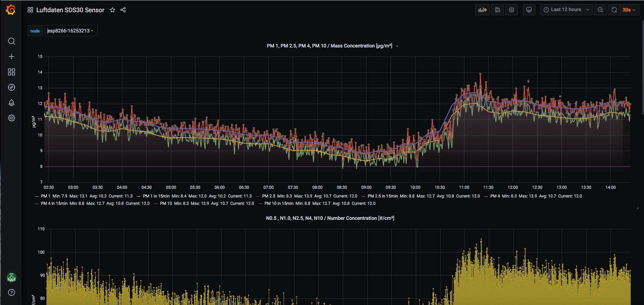Expand the 30s refresh interval dropdown
The width and height of the screenshot is (644, 305).
point(629,10)
